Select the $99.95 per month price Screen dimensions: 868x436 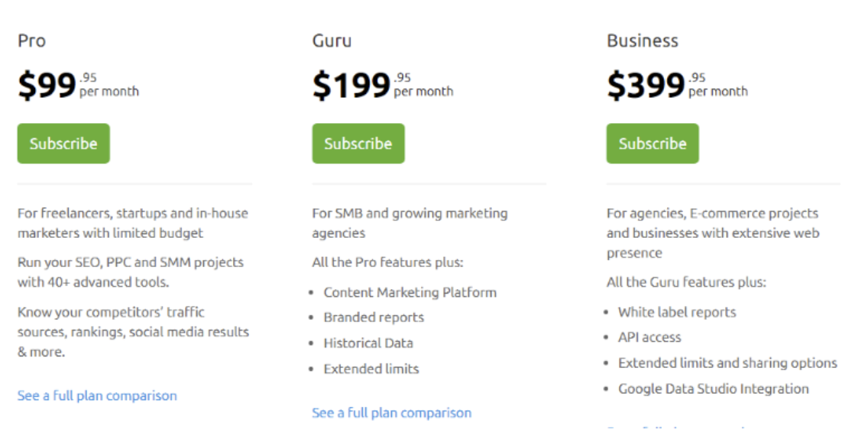click(x=78, y=86)
